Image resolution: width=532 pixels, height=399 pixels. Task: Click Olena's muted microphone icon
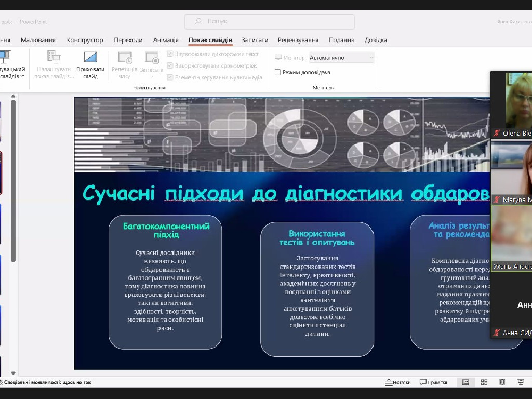click(497, 134)
